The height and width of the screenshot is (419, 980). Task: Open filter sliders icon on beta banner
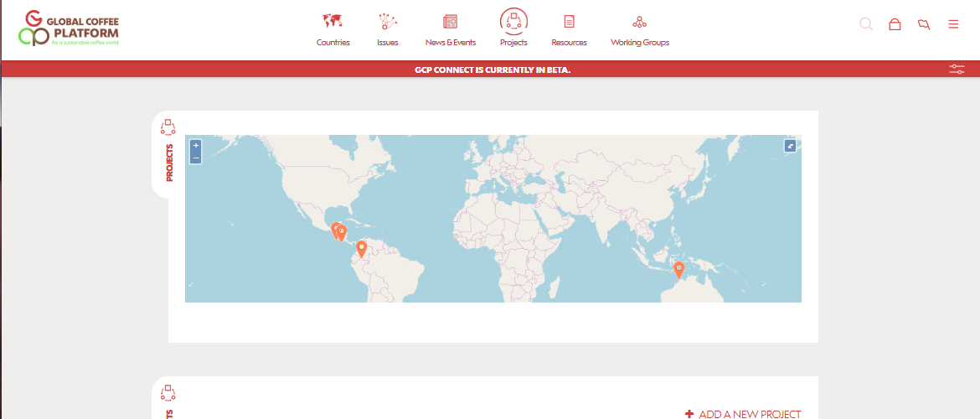(957, 69)
